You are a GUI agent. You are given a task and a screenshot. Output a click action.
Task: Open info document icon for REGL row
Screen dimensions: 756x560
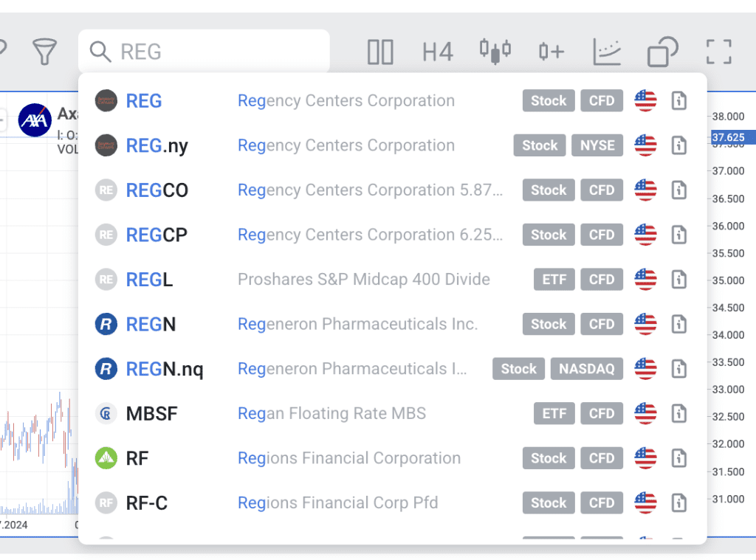(679, 280)
